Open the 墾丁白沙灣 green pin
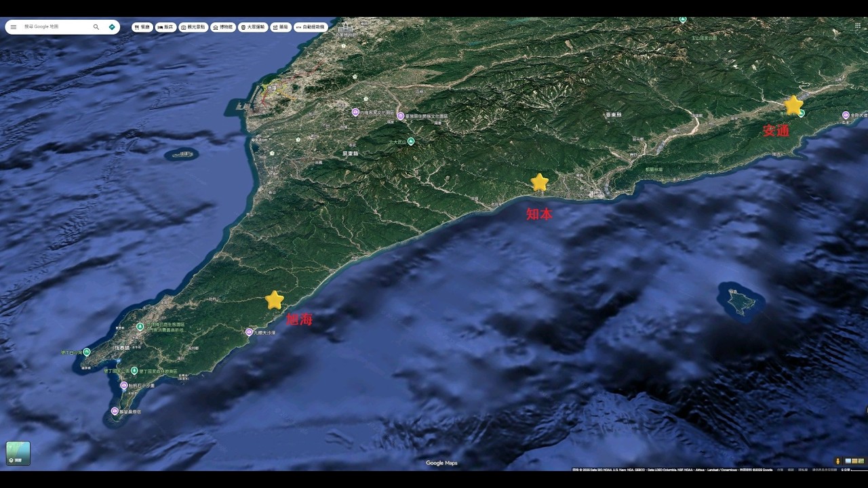This screenshot has height=488, width=868. click(x=87, y=352)
